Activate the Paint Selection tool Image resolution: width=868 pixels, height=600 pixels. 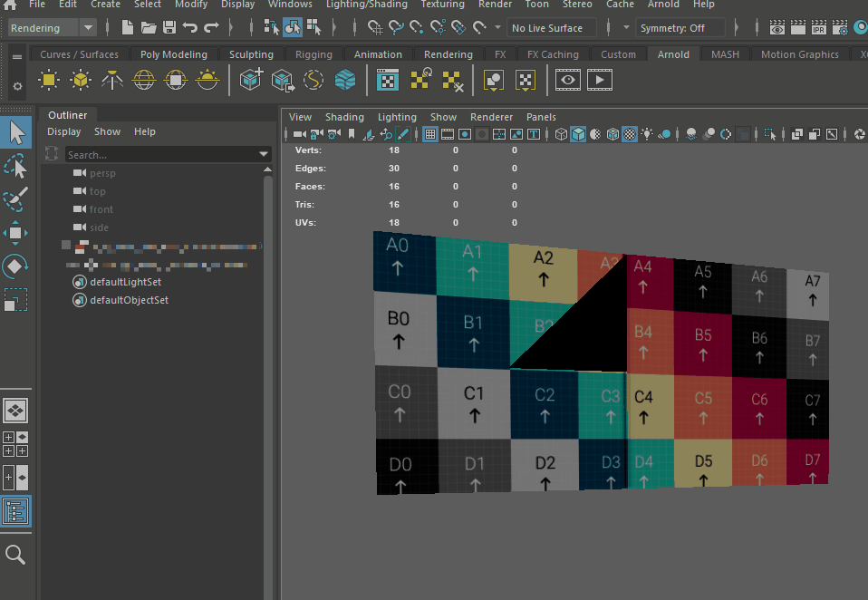point(16,199)
